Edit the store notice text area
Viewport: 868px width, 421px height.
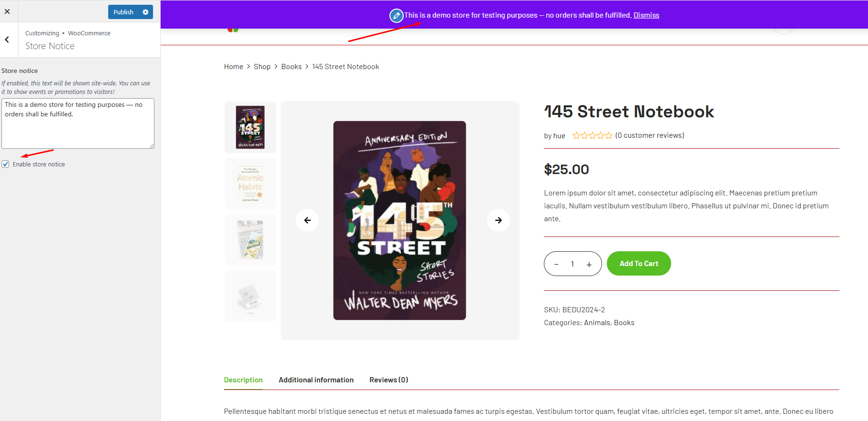(78, 123)
